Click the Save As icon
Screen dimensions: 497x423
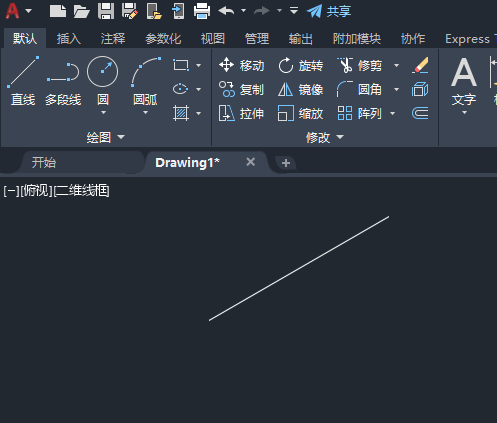tap(130, 11)
